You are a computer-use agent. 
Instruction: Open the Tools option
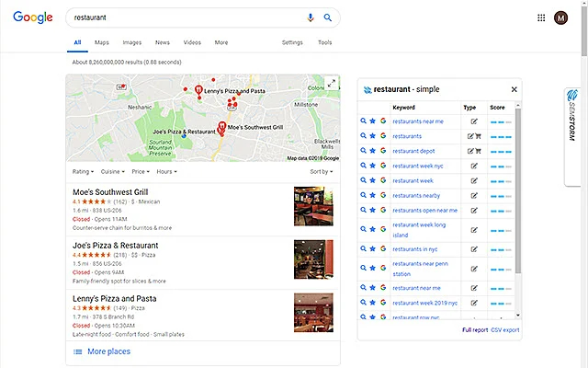(324, 42)
